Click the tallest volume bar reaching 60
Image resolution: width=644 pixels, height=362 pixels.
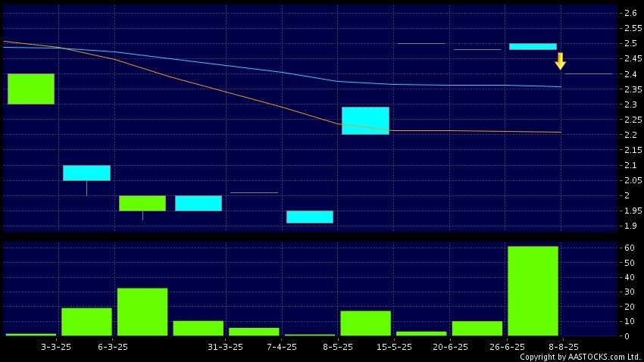[x=533, y=291]
